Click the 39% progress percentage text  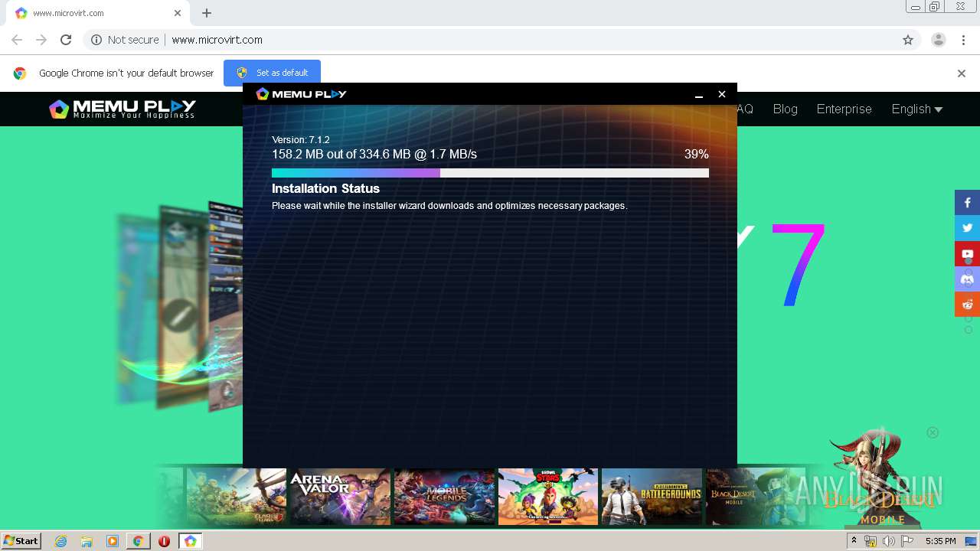(697, 155)
